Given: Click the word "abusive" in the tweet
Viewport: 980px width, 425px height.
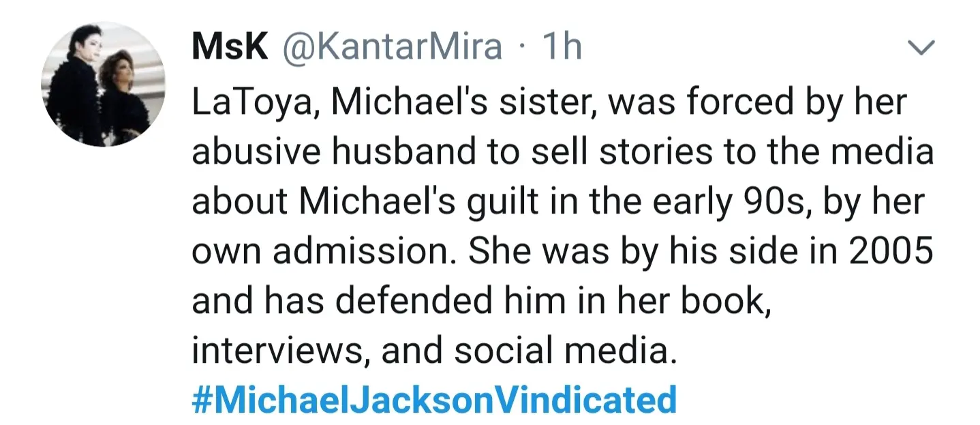Looking at the screenshot, I should click(x=254, y=152).
